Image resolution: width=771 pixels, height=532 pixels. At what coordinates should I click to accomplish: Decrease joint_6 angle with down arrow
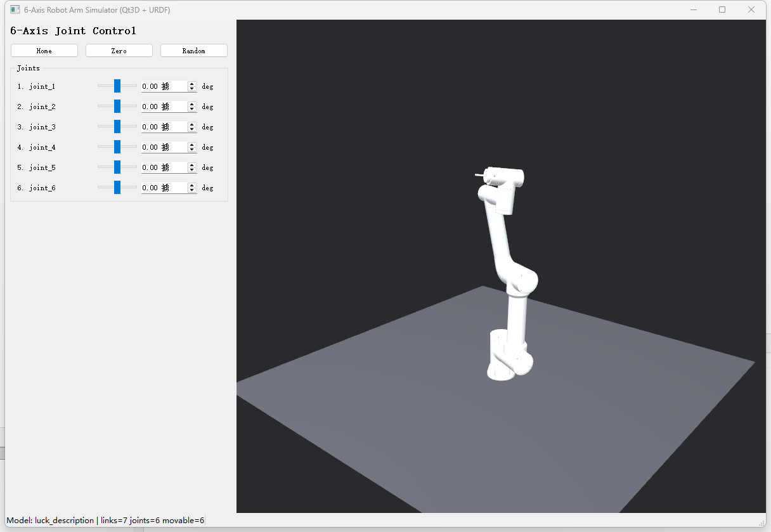192,191
